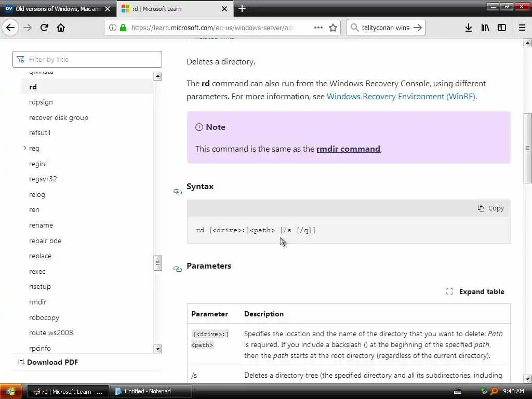Open the Firefox hamburger menu

click(x=522, y=28)
